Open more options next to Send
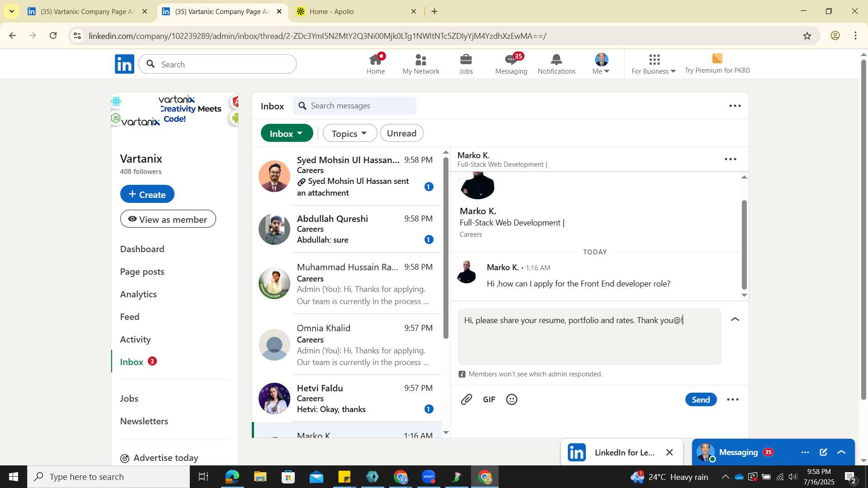 coord(733,399)
